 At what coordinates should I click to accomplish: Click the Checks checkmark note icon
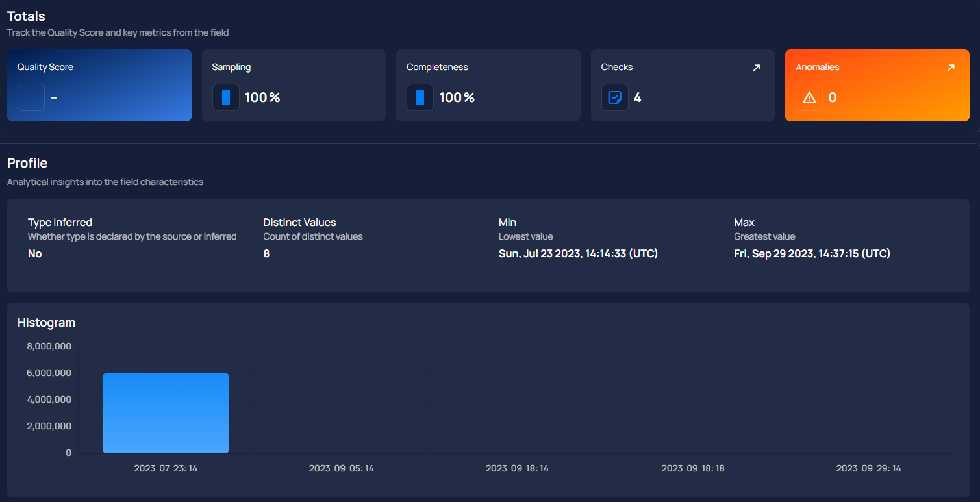614,97
